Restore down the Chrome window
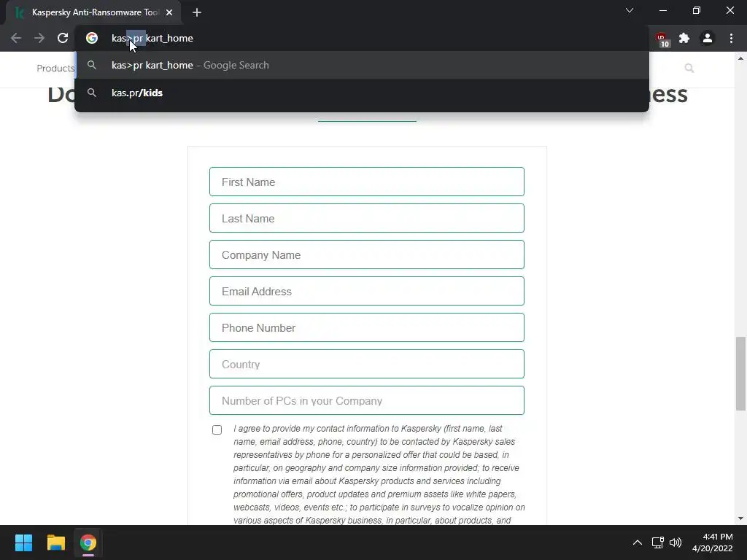Screen dimensions: 747x560 697,10
